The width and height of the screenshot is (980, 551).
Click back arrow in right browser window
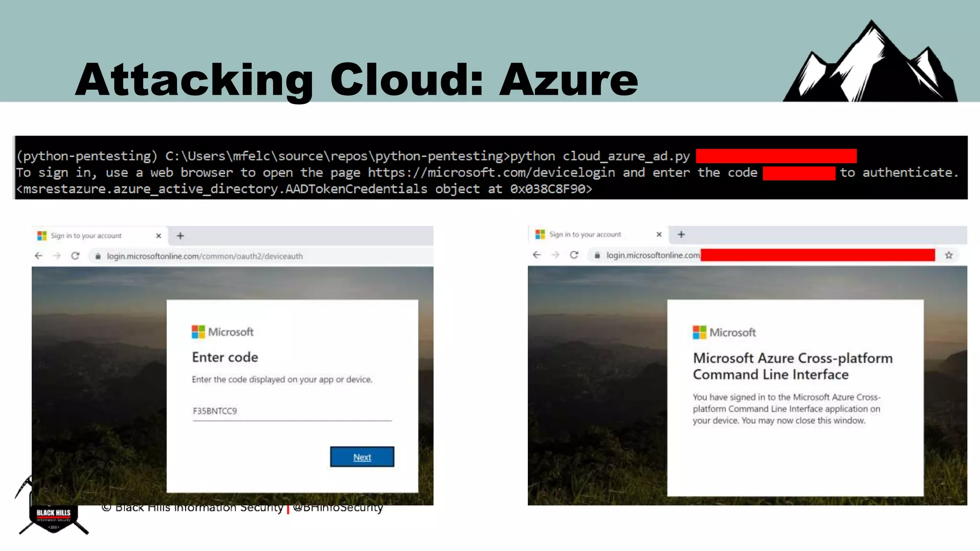pyautogui.click(x=537, y=255)
